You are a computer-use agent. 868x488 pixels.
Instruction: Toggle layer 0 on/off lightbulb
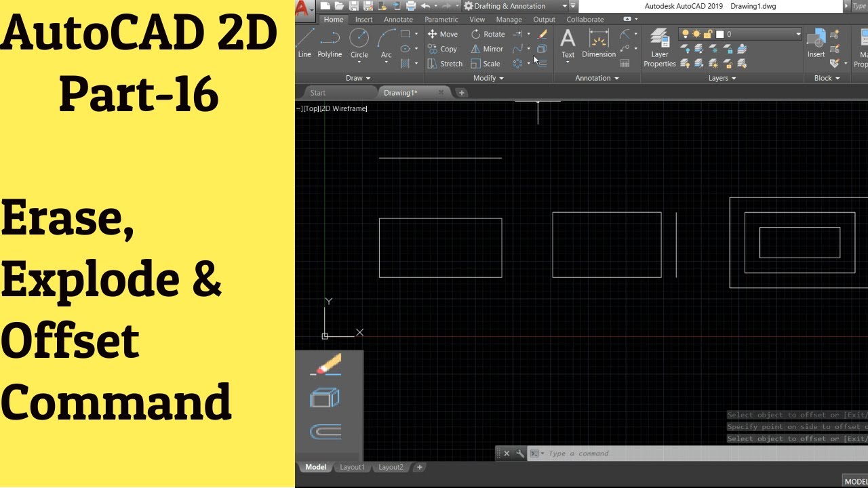coord(685,34)
